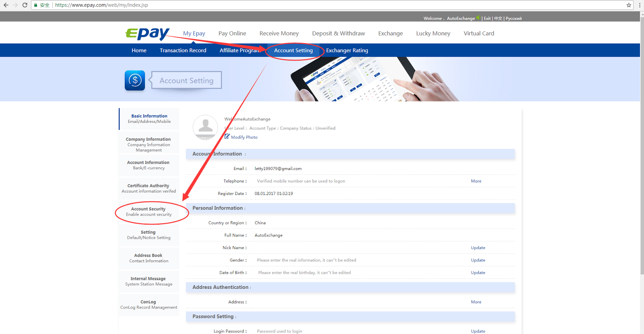Go to Home tab
This screenshot has height=334, width=644.
139,50
